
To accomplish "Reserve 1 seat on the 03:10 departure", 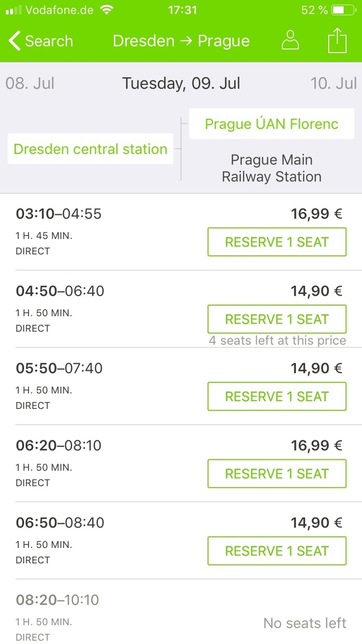I will (277, 242).
